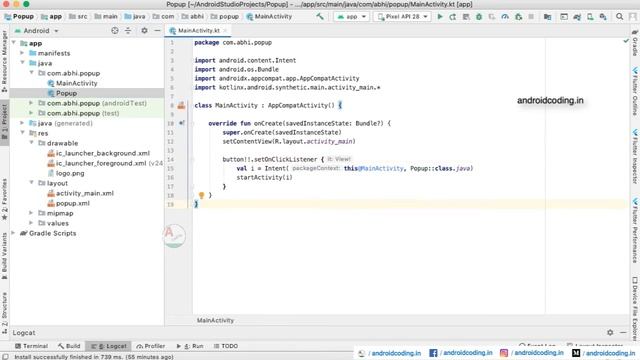Click override gutter marker on line 10
Viewport: 640px width, 360px height.
(x=182, y=123)
